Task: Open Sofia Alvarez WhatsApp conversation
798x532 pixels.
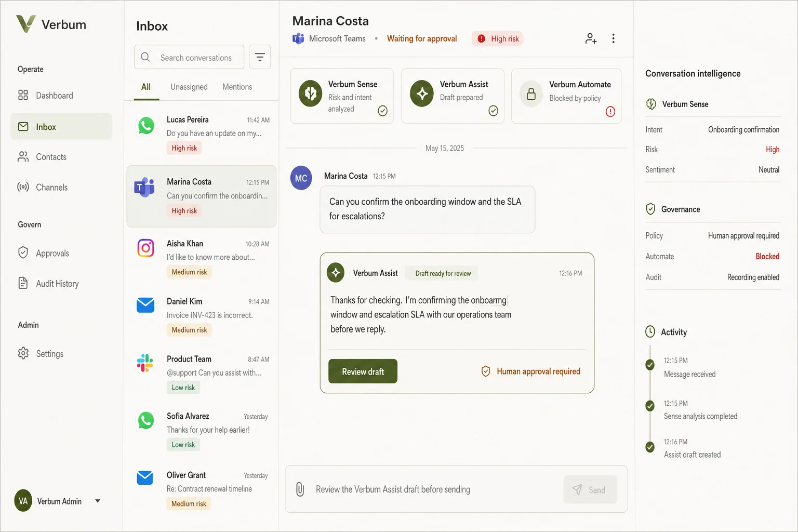Action: coord(202,430)
